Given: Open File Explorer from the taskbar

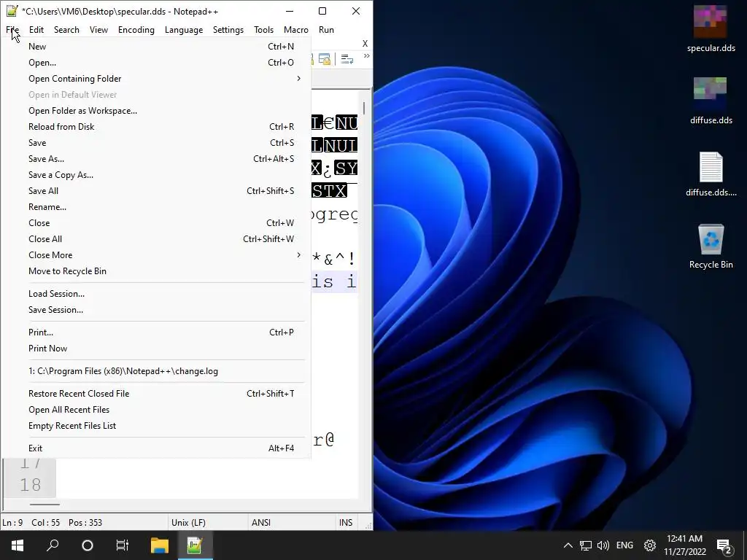Looking at the screenshot, I should pos(160,545).
